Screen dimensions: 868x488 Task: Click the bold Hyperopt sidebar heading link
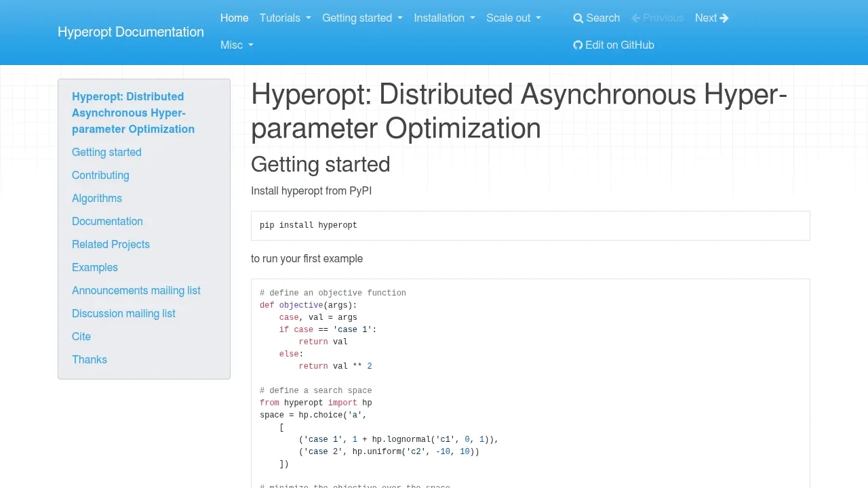[x=134, y=113]
